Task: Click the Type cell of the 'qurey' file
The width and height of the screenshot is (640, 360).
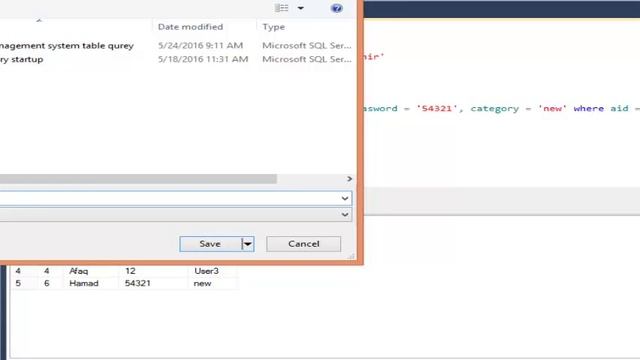Action: 307,45
